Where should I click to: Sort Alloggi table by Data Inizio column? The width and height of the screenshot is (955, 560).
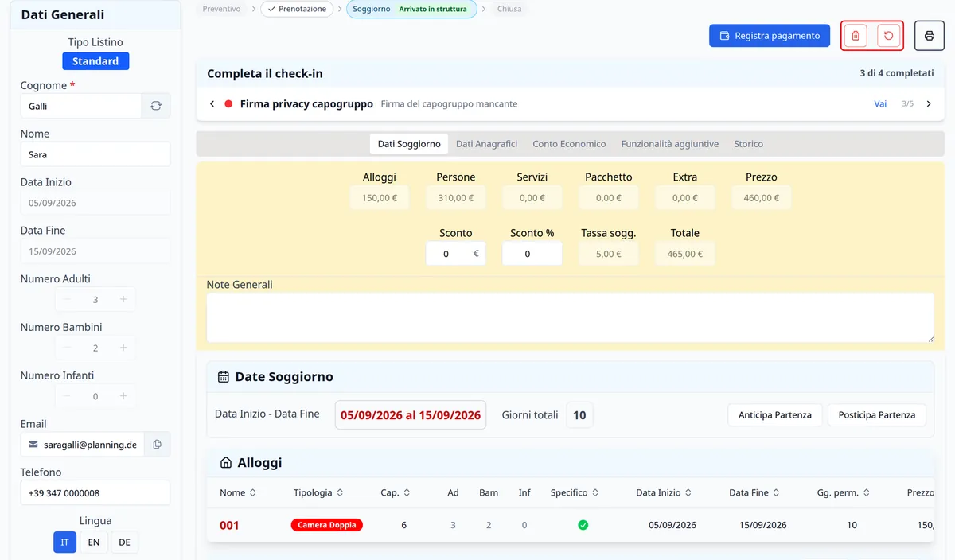point(664,492)
